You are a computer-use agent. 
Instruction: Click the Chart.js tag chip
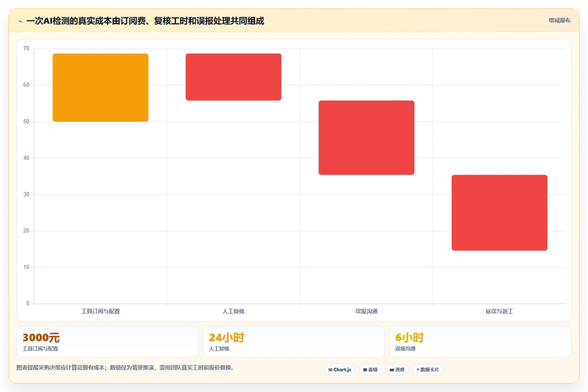click(340, 370)
